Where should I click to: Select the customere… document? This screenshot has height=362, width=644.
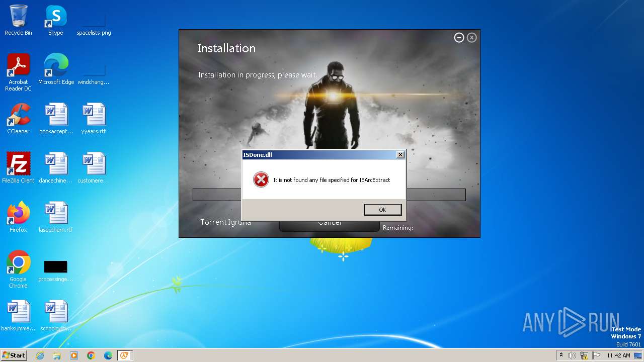(94, 168)
